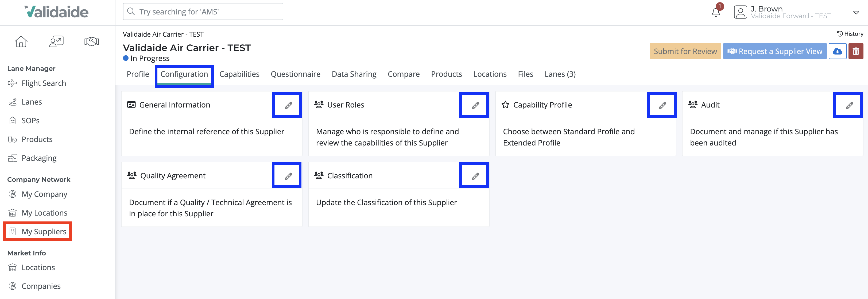The image size is (868, 299).
Task: Open the Products tab
Action: pyautogui.click(x=447, y=74)
